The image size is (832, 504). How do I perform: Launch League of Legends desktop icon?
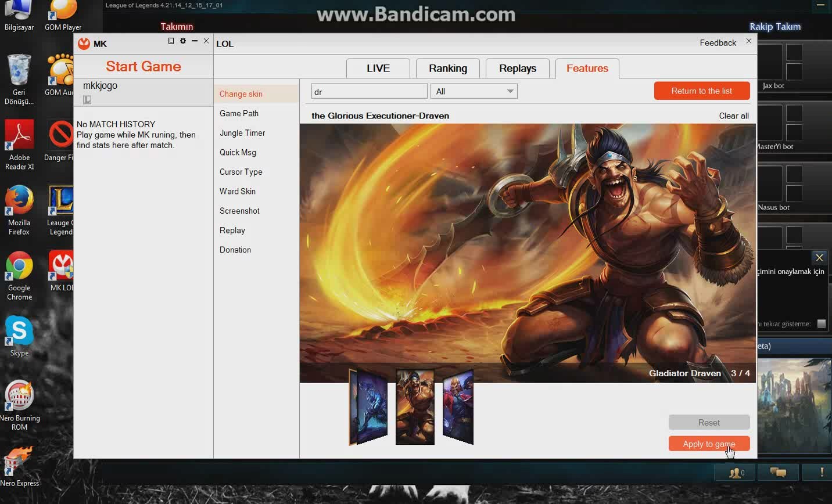tap(60, 210)
